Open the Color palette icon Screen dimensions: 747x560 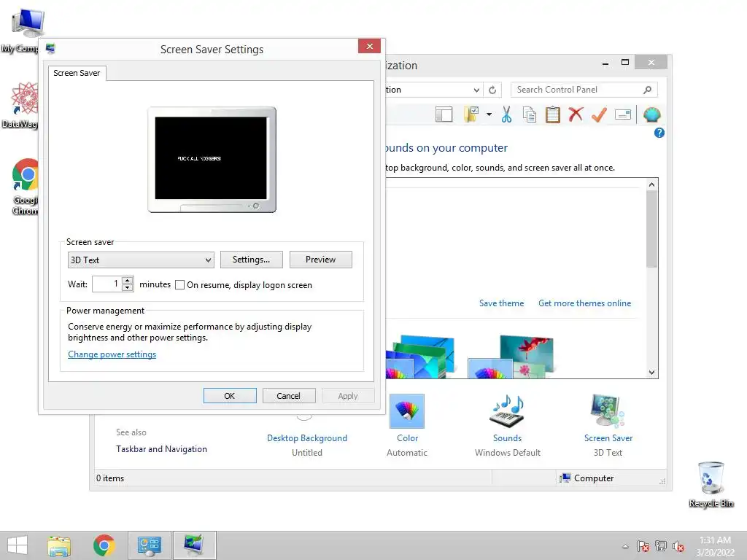click(x=407, y=411)
